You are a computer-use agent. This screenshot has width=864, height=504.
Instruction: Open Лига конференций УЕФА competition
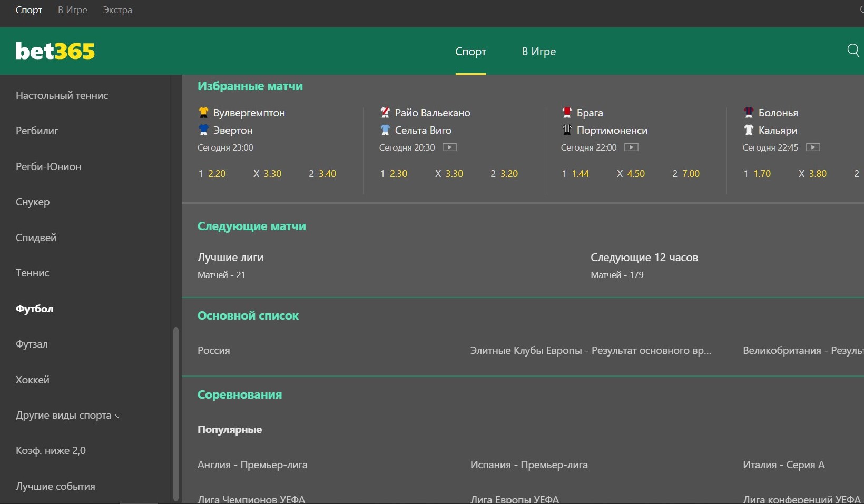pyautogui.click(x=802, y=499)
